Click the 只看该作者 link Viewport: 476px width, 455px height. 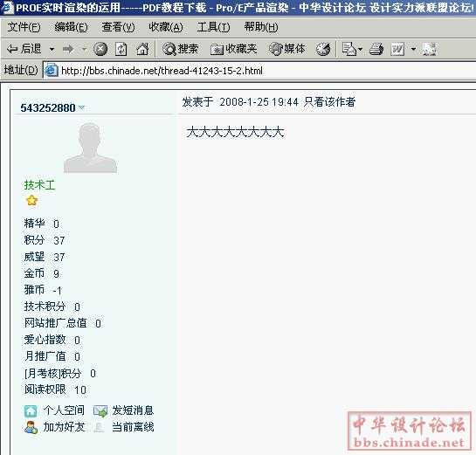pos(329,102)
